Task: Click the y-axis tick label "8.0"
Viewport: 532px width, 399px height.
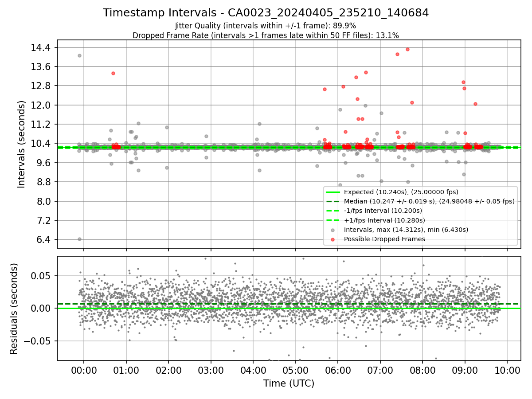Action: pyautogui.click(x=43, y=201)
